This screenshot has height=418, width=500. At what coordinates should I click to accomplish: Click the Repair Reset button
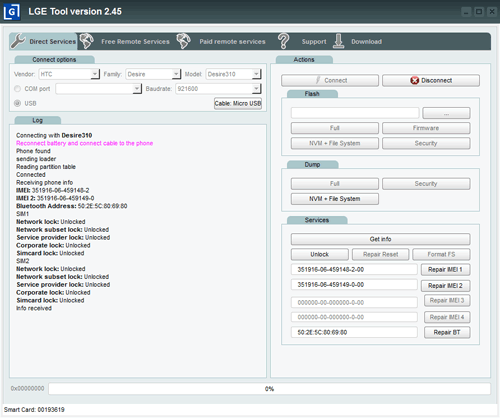click(x=381, y=254)
